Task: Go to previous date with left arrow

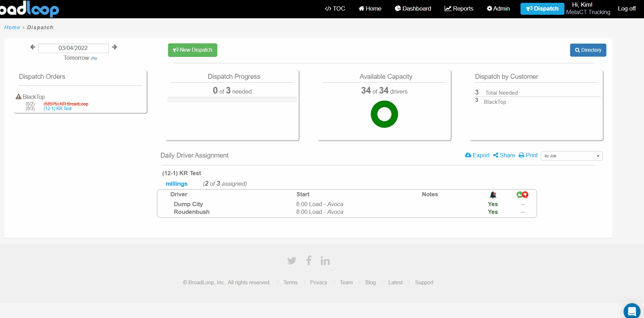Action: 33,47
